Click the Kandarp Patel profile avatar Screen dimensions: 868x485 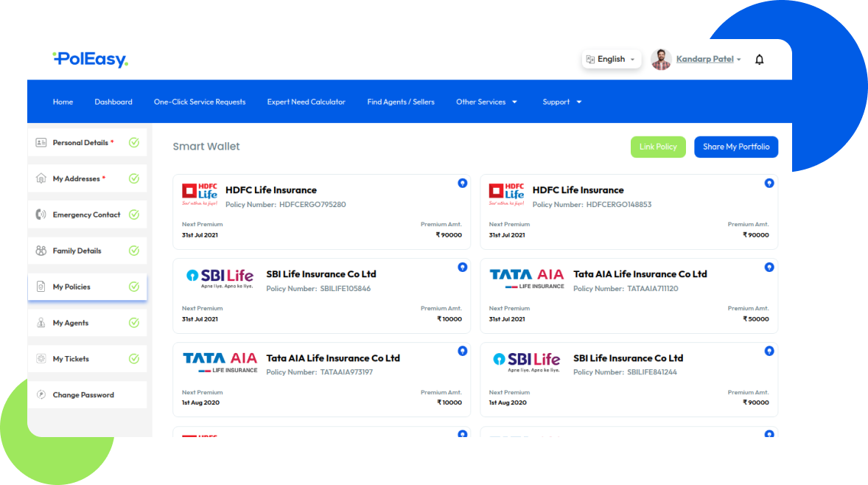pos(661,59)
